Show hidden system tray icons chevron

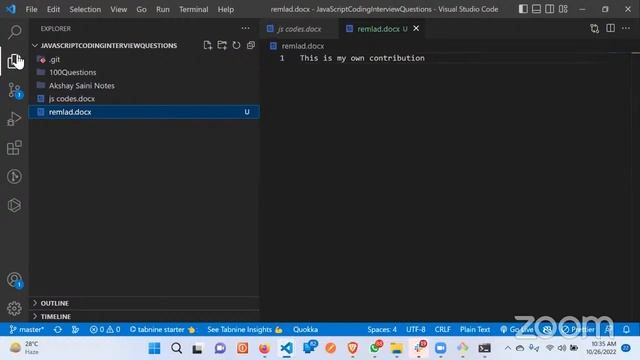point(507,348)
